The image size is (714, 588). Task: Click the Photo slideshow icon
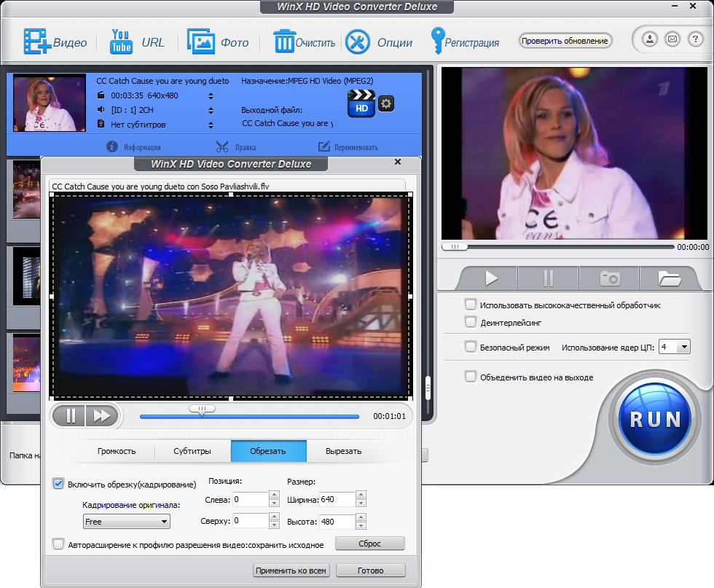(x=201, y=42)
